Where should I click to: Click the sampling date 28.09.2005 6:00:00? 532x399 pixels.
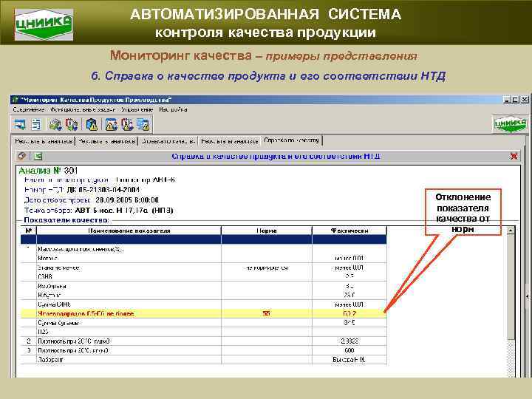[127, 200]
